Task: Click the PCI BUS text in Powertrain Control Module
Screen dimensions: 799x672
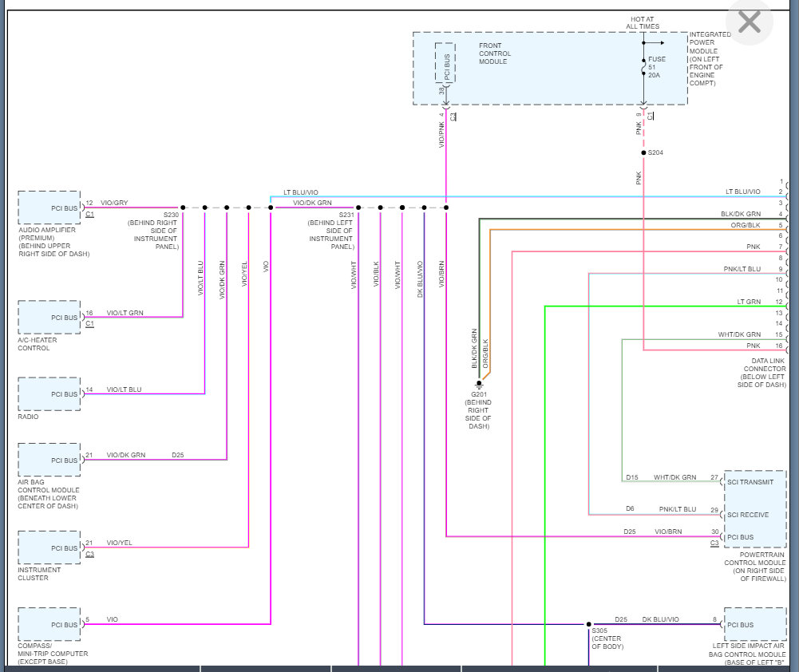Action: [x=740, y=537]
